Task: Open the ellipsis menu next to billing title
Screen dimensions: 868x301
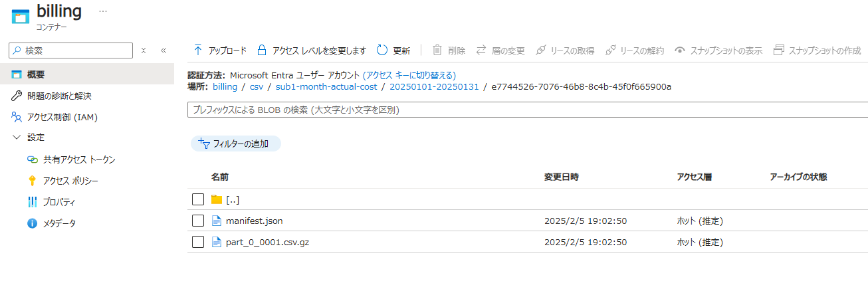Action: pyautogui.click(x=102, y=11)
